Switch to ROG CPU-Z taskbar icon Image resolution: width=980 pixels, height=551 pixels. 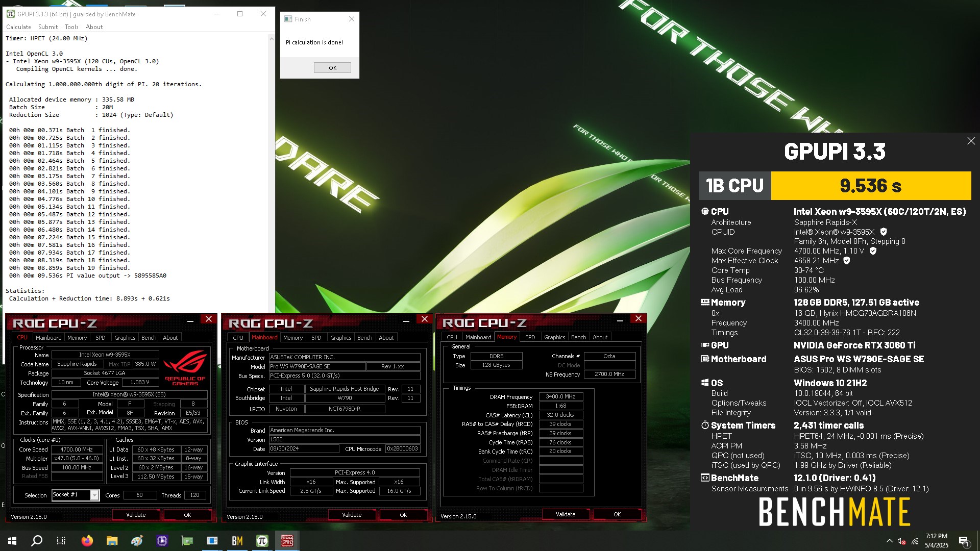pyautogui.click(x=287, y=541)
